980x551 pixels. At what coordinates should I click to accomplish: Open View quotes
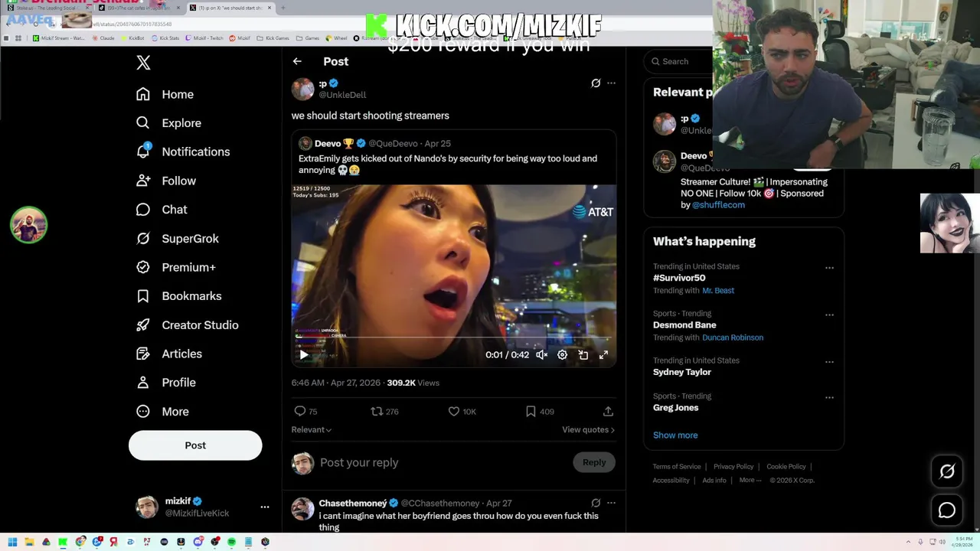pos(588,430)
